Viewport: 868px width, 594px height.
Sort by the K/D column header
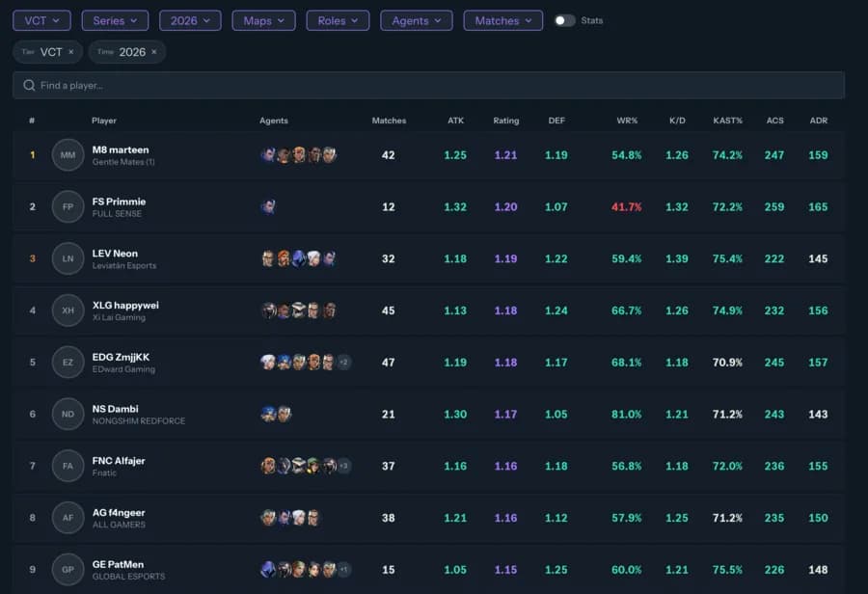pyautogui.click(x=677, y=121)
